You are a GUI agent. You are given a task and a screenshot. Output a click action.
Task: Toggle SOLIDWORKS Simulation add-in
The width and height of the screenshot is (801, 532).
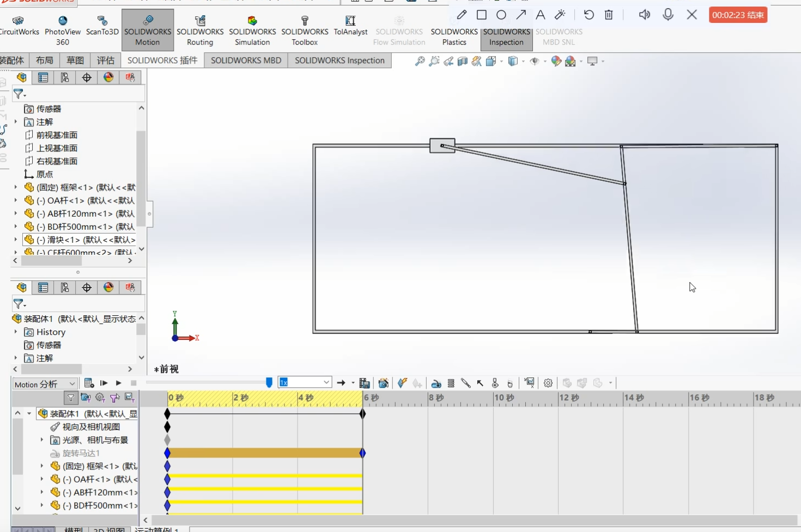coord(252,30)
